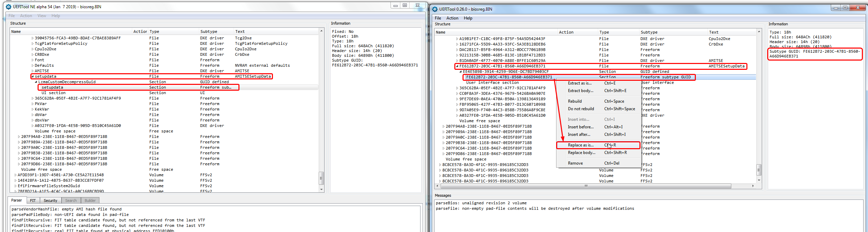Expand 207F94A8 node in UEFITool 0.26.0

(x=443, y=127)
